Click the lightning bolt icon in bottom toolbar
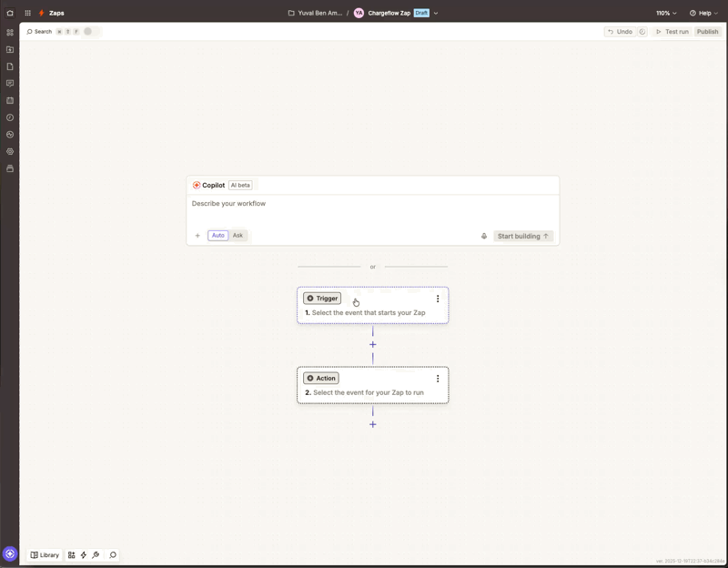 (84, 555)
